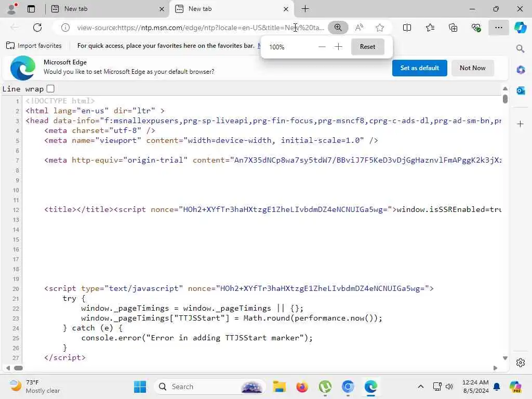The image size is (532, 399).
Task: Open the Copilot sidebar icon
Action: point(520,28)
